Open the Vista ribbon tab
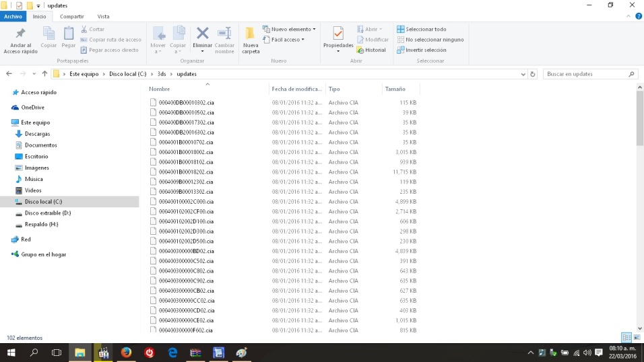The height and width of the screenshot is (362, 644). coord(103,16)
